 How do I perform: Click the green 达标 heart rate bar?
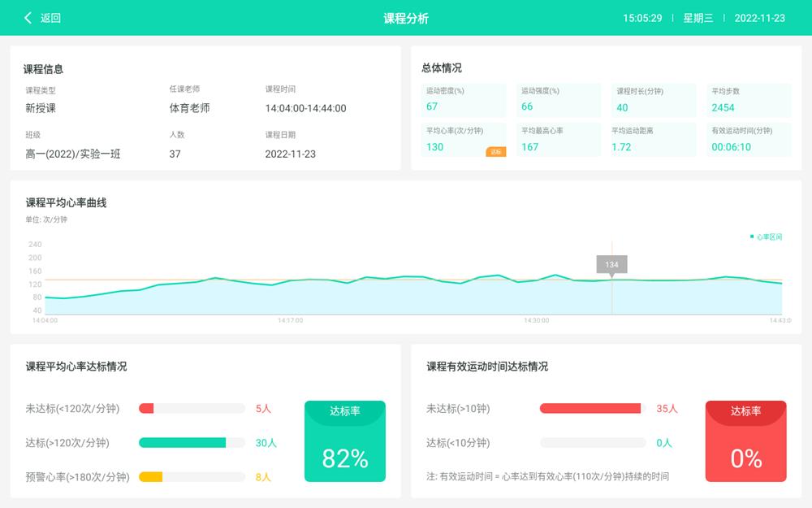(x=182, y=443)
